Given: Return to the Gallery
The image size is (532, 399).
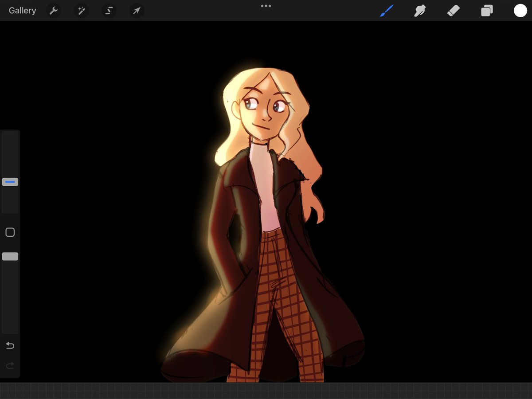Looking at the screenshot, I should [x=22, y=11].
